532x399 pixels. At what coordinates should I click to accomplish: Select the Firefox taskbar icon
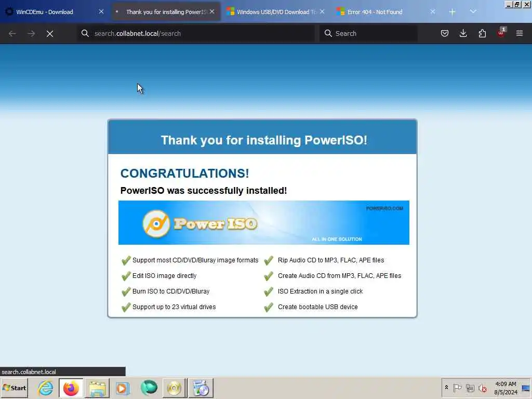71,388
